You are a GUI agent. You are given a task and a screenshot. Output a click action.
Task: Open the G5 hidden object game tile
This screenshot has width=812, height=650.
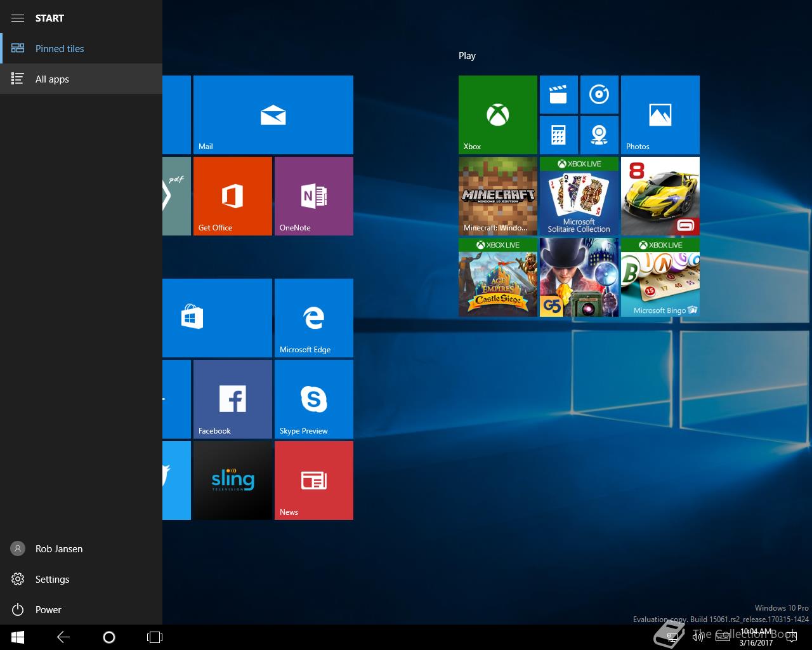579,277
